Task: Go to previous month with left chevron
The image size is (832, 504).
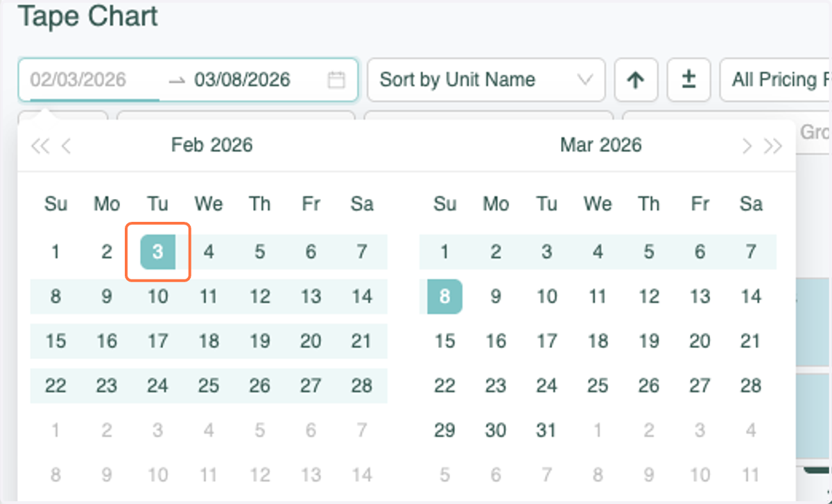Action: point(66,146)
